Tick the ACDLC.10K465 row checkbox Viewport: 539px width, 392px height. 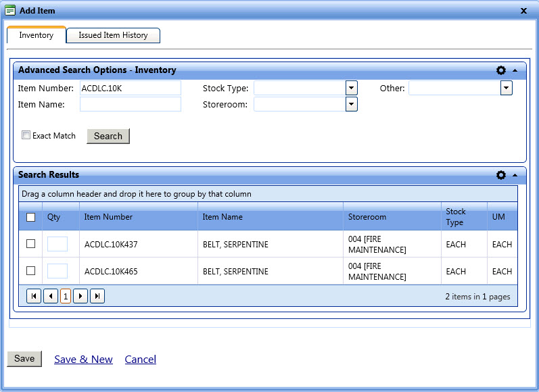pyautogui.click(x=30, y=271)
